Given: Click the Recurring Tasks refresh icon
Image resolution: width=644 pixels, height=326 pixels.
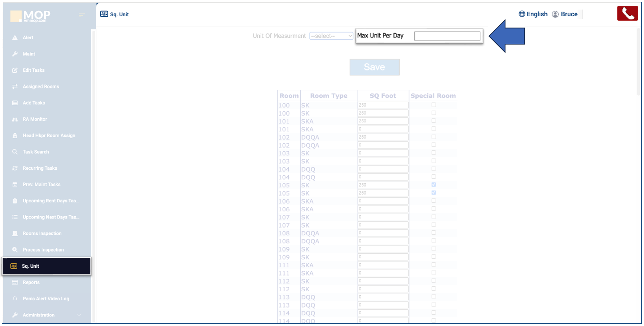Looking at the screenshot, I should (x=15, y=168).
